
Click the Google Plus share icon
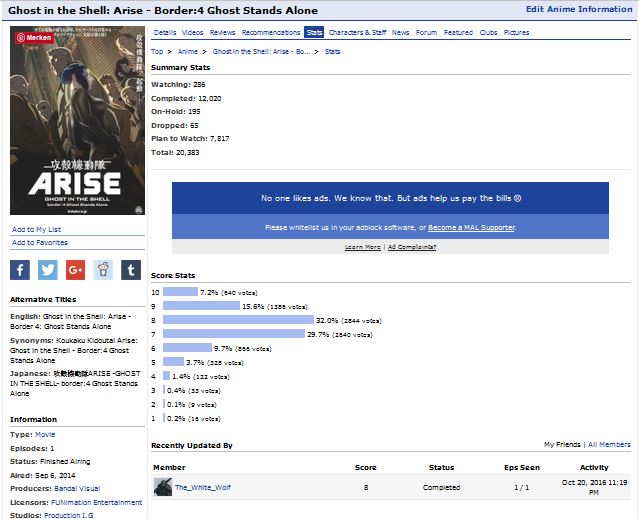(x=75, y=269)
